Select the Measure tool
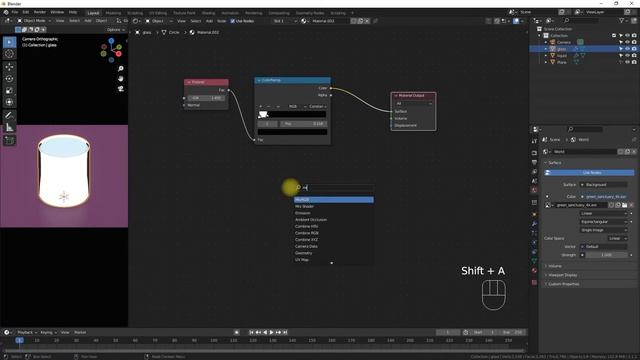Viewport: 640px width, 360px height. 9,127
